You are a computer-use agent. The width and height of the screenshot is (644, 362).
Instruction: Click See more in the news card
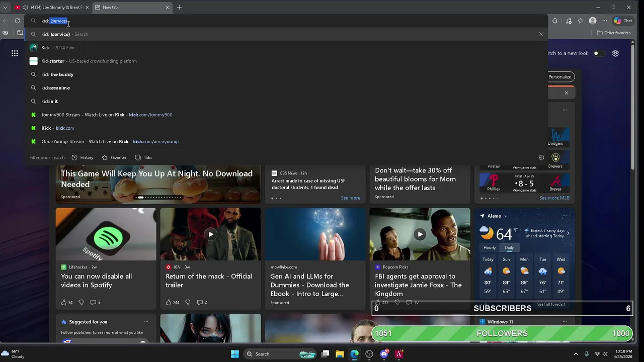tap(351, 198)
